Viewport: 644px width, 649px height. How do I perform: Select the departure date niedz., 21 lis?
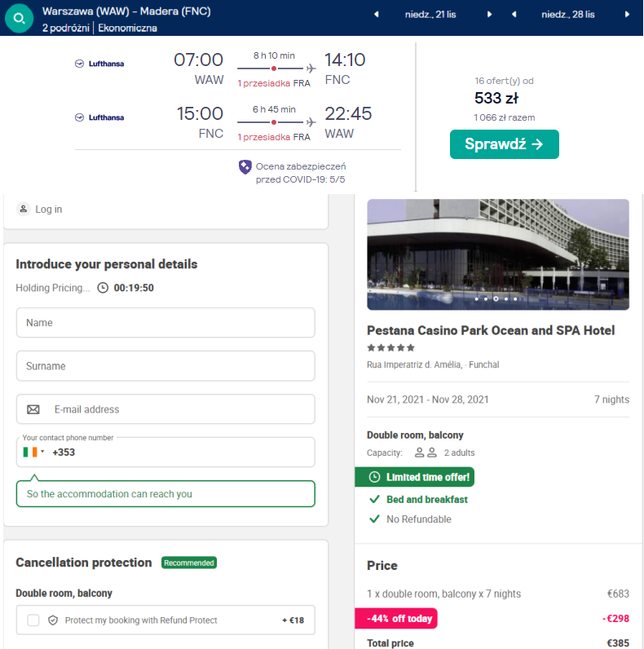[432, 15]
